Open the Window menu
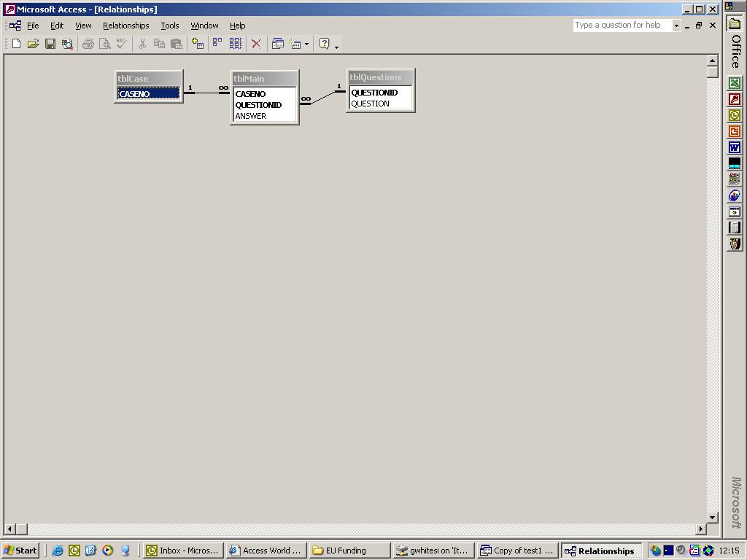 pyautogui.click(x=204, y=26)
